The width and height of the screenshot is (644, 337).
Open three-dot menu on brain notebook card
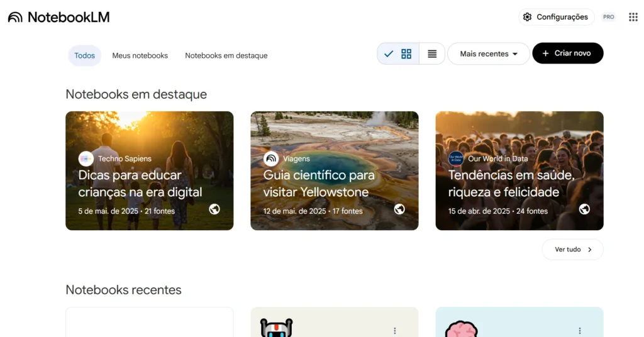click(580, 331)
